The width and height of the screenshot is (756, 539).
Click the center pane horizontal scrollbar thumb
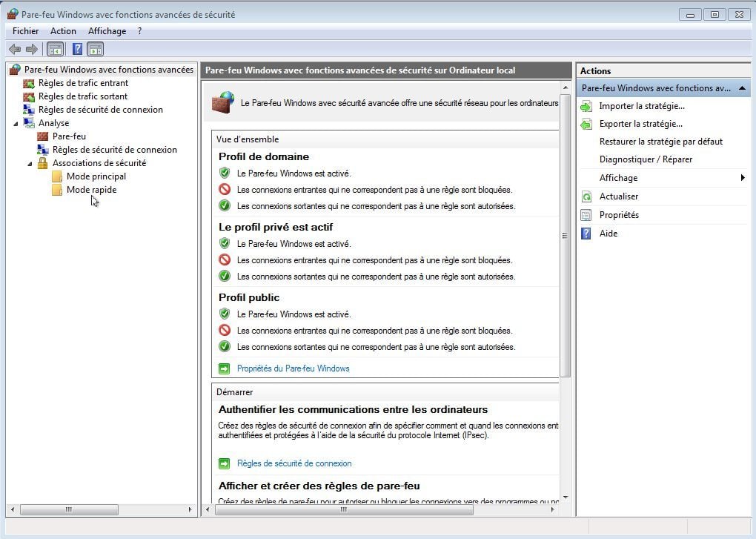[x=344, y=509]
